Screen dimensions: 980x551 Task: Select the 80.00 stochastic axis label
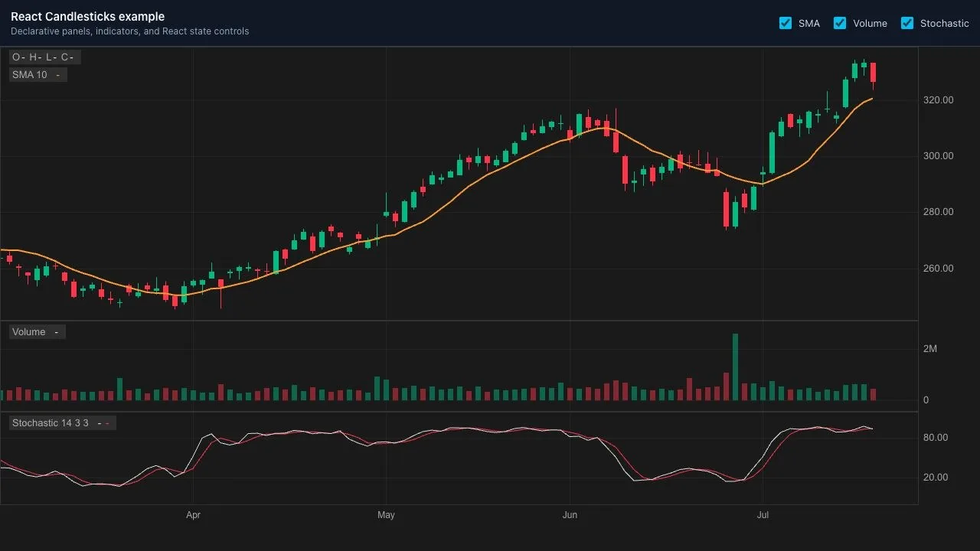tap(936, 438)
